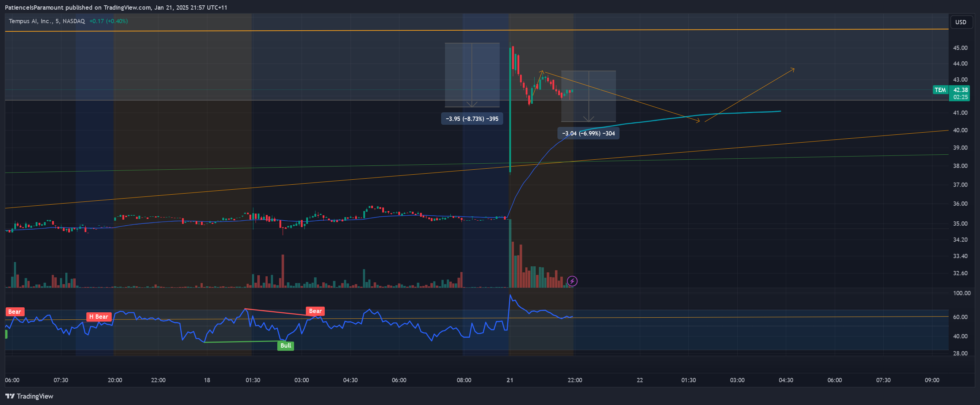Select the first Bear label on RSI pane
This screenshot has height=405, width=980.
tap(15, 312)
